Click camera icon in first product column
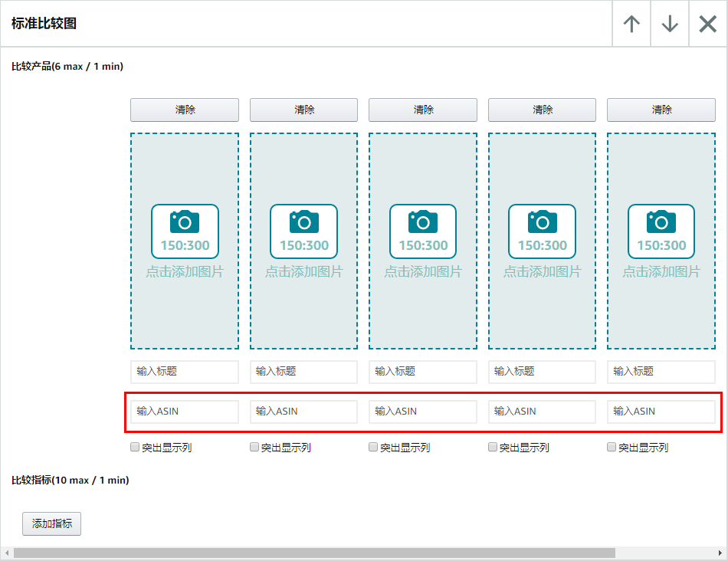The width and height of the screenshot is (728, 561). (185, 222)
